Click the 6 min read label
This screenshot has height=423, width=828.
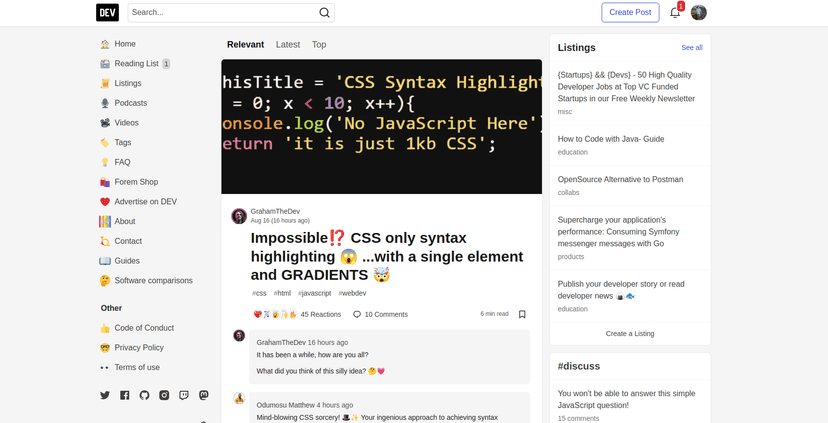[x=494, y=314]
